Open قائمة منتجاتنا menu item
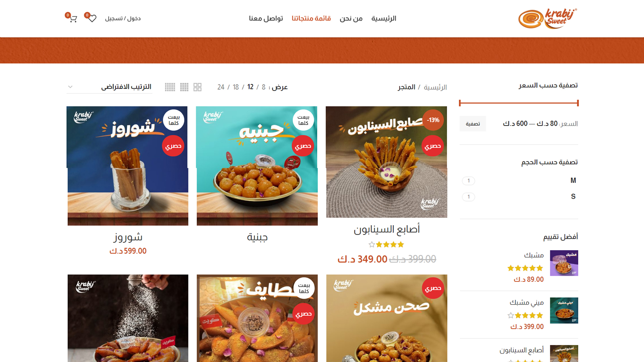 tap(311, 18)
